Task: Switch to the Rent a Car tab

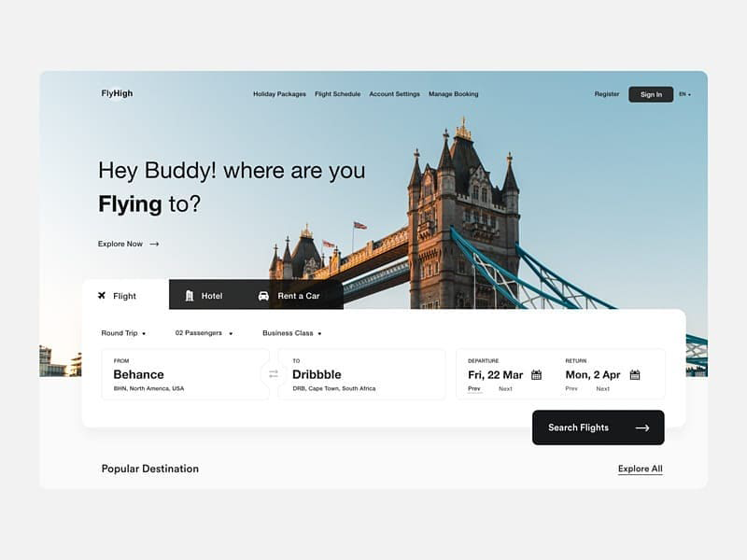Action: [289, 296]
